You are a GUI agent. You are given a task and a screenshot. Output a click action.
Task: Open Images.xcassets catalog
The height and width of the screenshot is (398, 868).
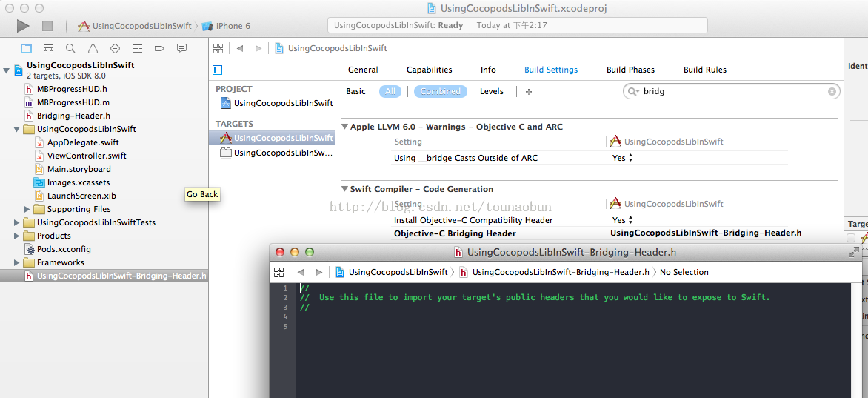[79, 182]
